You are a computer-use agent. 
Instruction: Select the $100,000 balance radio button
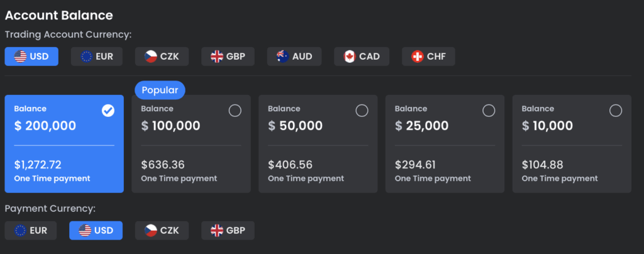235,111
